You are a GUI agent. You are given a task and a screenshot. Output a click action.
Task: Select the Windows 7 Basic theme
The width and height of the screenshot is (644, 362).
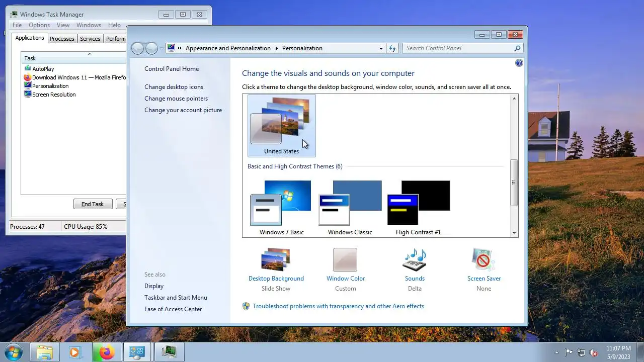282,208
